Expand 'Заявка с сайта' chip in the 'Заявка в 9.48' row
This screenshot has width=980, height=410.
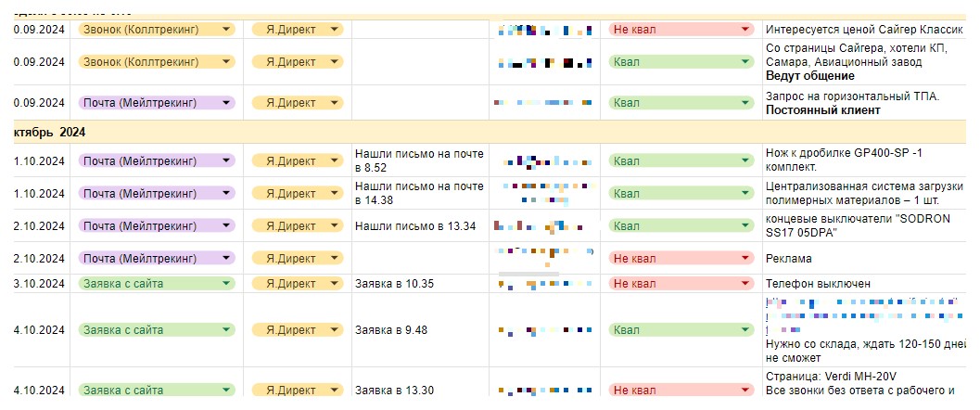pos(225,329)
